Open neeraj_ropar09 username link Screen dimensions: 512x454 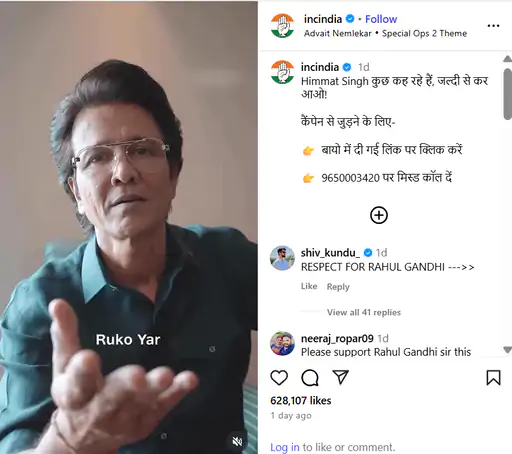337,338
